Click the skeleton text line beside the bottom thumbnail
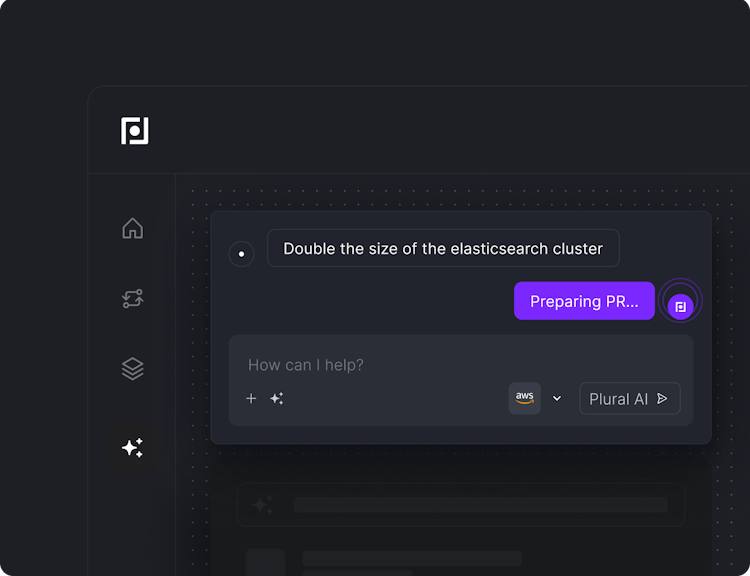Screen dimensions: 750x576 coord(412,558)
